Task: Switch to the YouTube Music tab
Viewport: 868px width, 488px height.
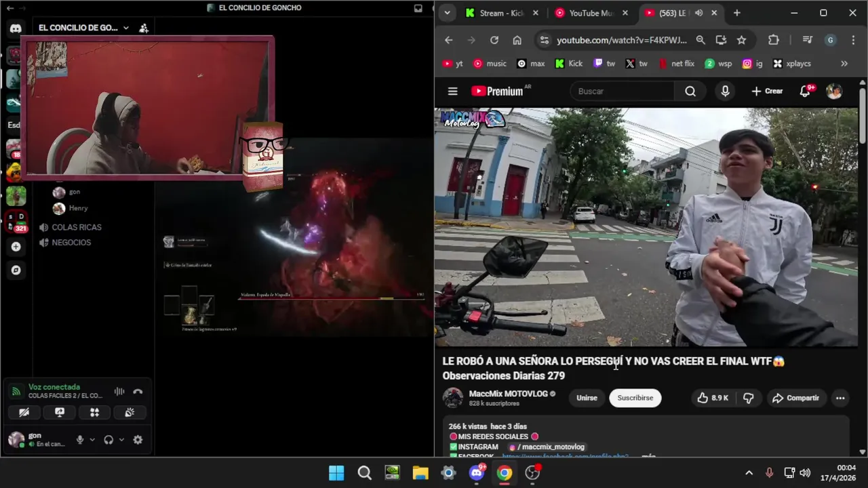Action: coord(591,13)
